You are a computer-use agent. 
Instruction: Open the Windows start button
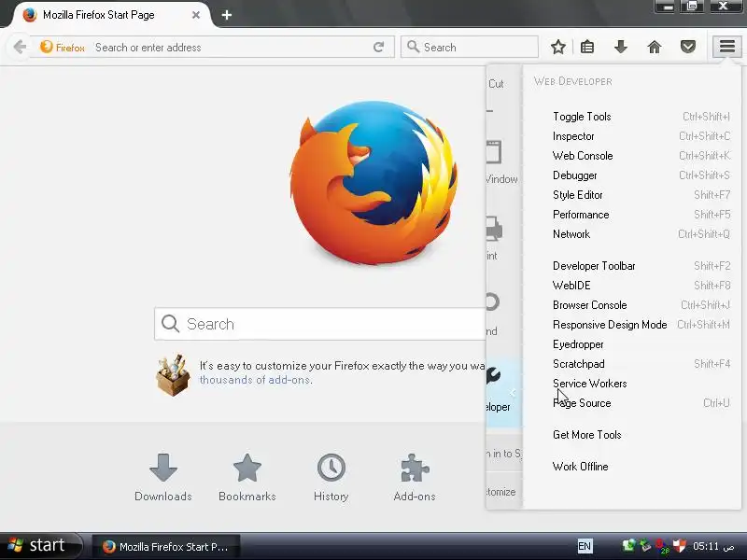(x=41, y=546)
